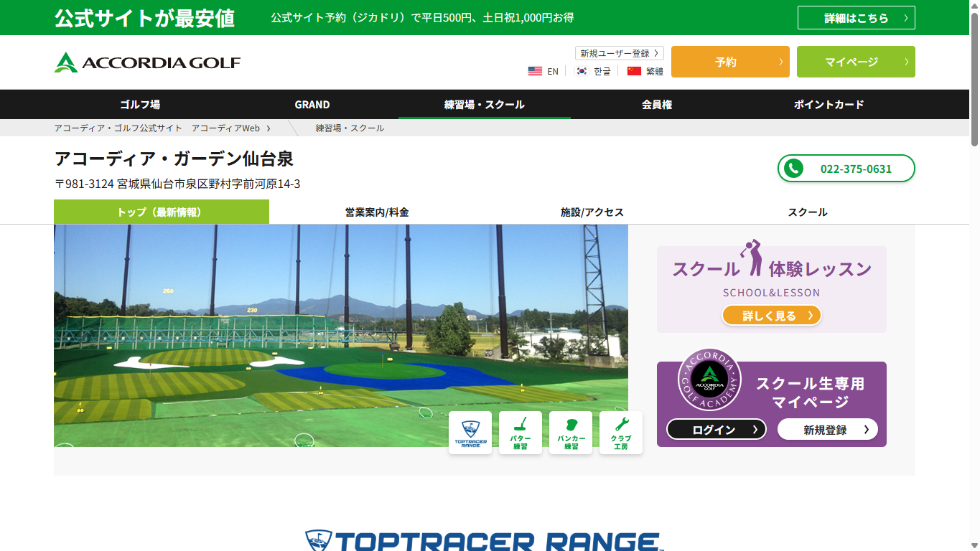Open the Toptracer Range facility icon
980x551 pixels.
tap(470, 433)
